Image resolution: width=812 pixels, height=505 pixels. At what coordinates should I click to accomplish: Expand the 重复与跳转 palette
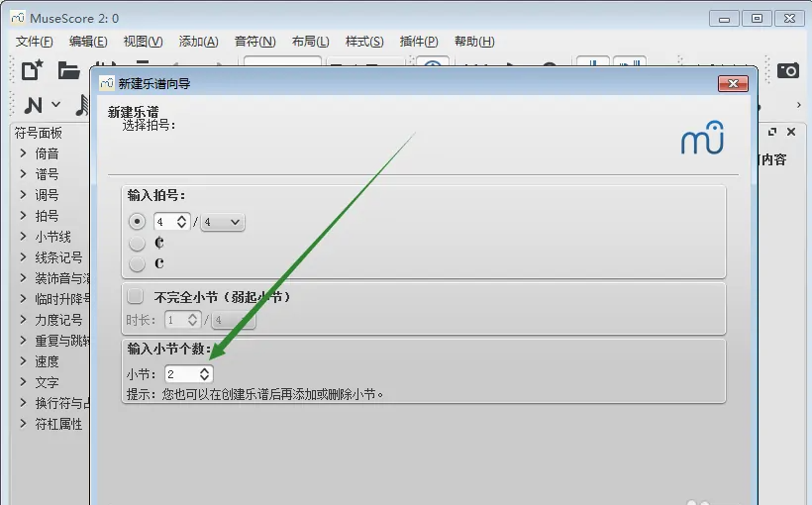(23, 341)
